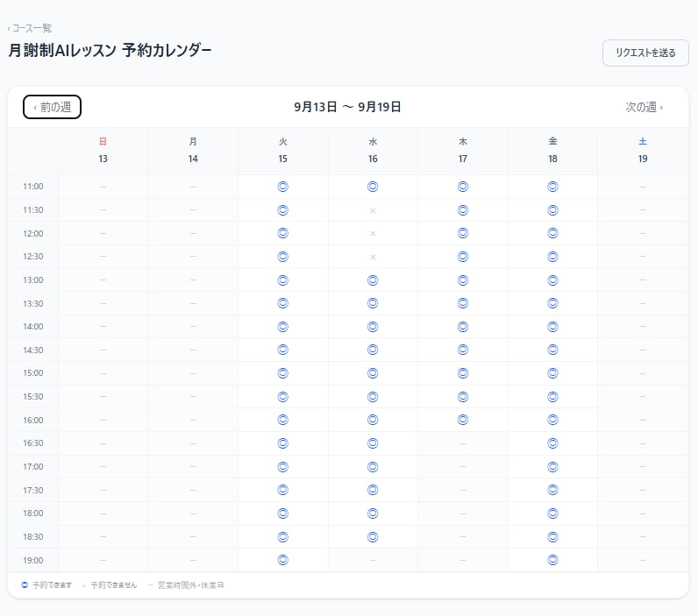Go to the previous week (前の週)
Viewport: 698px width, 616px height.
52,107
